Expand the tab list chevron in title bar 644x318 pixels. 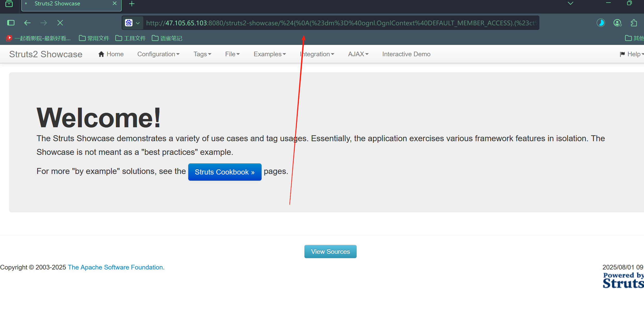point(571,3)
